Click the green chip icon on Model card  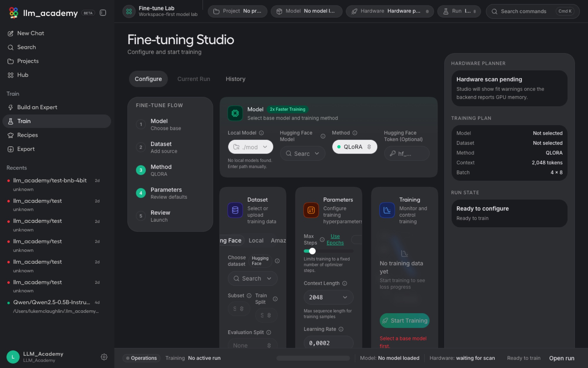coord(235,113)
